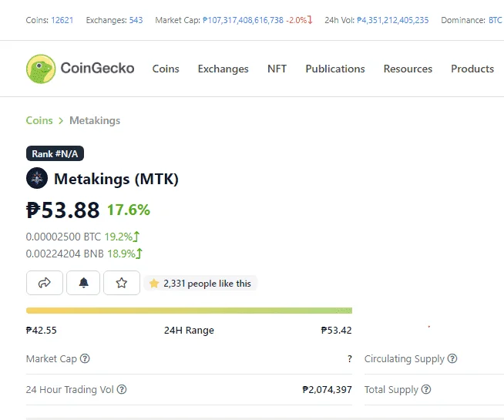Click the 19.2% BTC change percentage
The image size is (504, 420).
click(x=118, y=237)
